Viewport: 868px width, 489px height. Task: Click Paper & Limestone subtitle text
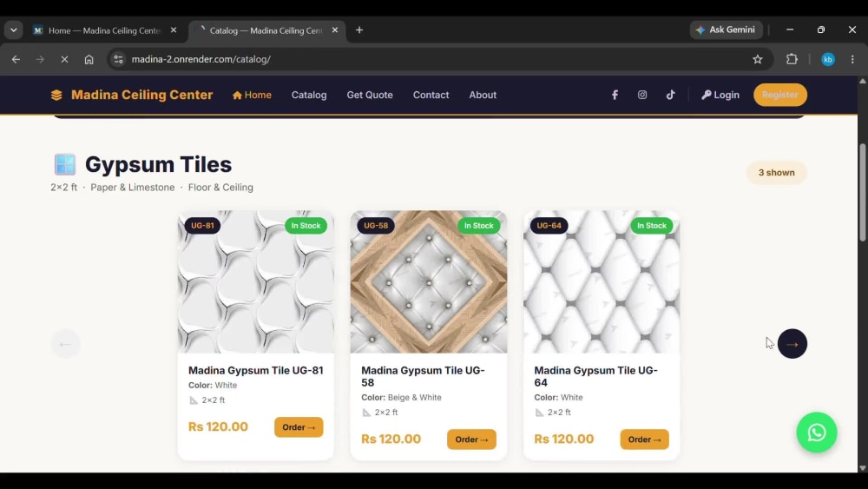tap(132, 188)
